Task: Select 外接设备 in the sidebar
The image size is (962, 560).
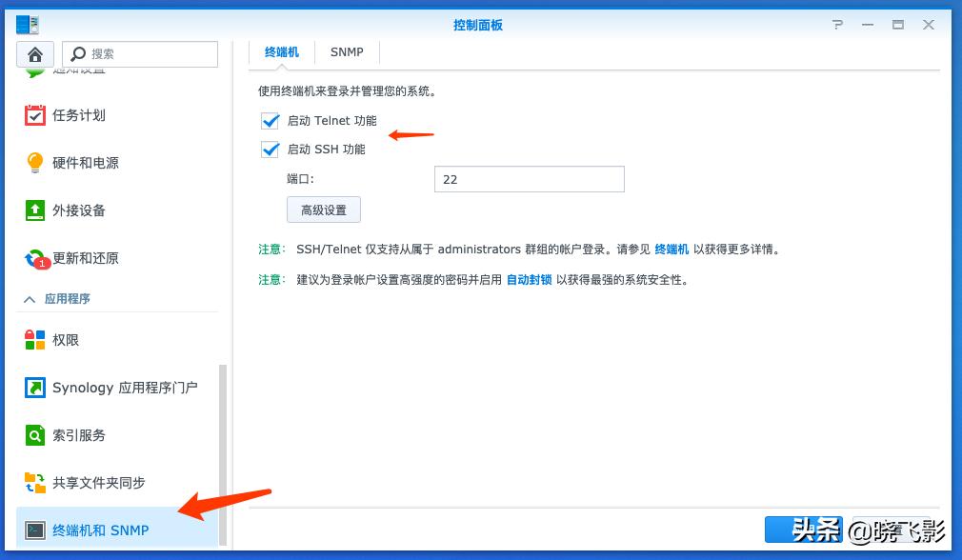Action: (x=80, y=210)
